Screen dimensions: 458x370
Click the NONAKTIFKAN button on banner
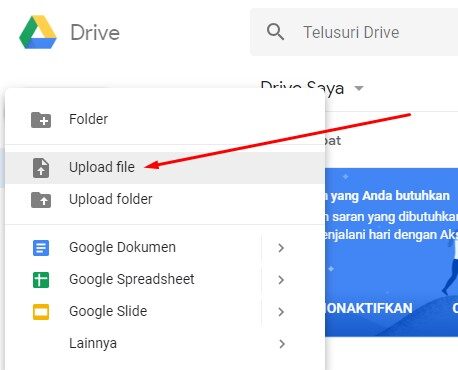(369, 308)
